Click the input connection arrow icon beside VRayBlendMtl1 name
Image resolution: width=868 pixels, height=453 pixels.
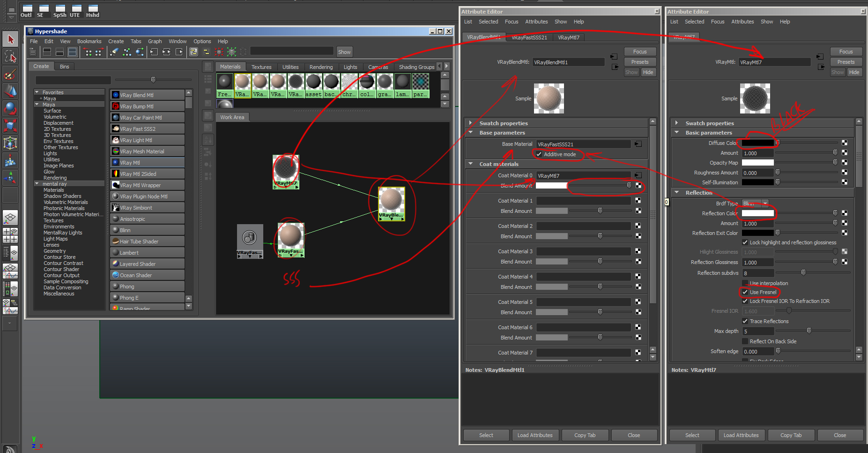(614, 57)
